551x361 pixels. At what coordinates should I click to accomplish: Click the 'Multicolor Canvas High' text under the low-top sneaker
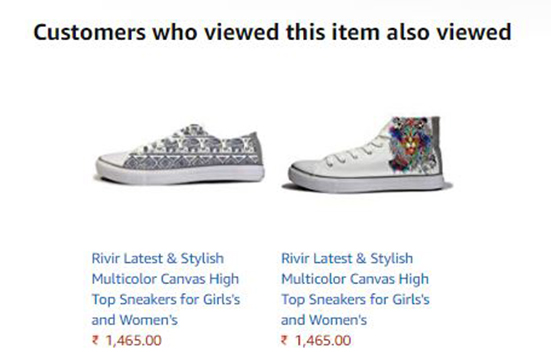[166, 279]
